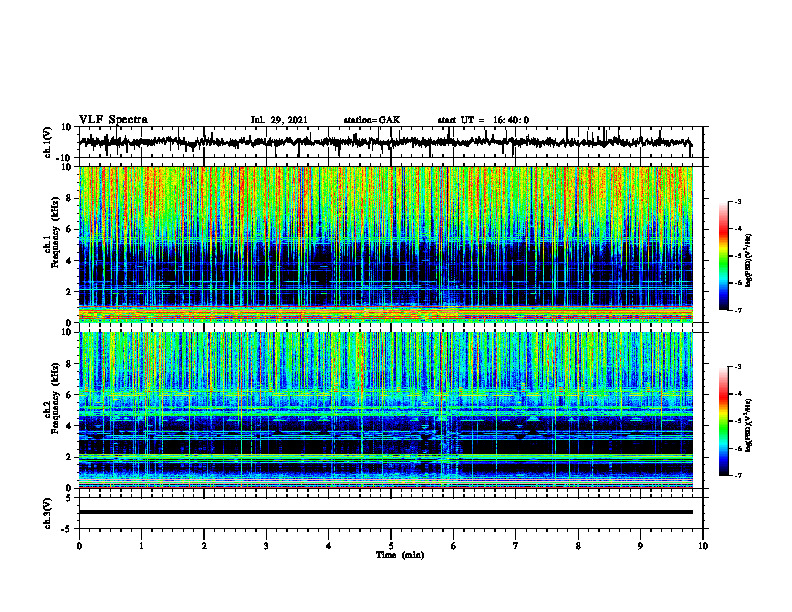This screenshot has height=612, width=792.
Task: Click time axis tick label "1"
Action: [141, 546]
